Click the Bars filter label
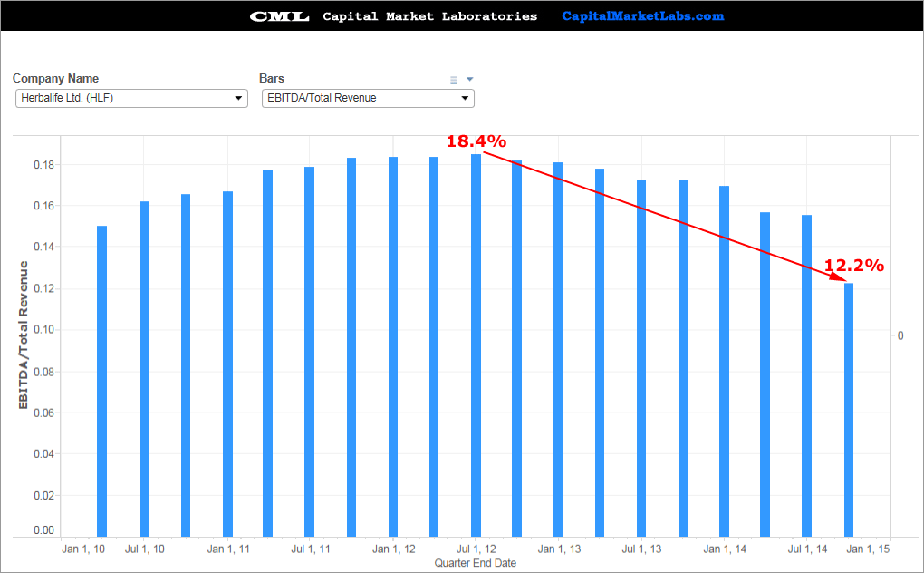Image resolution: width=924 pixels, height=573 pixels. pyautogui.click(x=272, y=78)
